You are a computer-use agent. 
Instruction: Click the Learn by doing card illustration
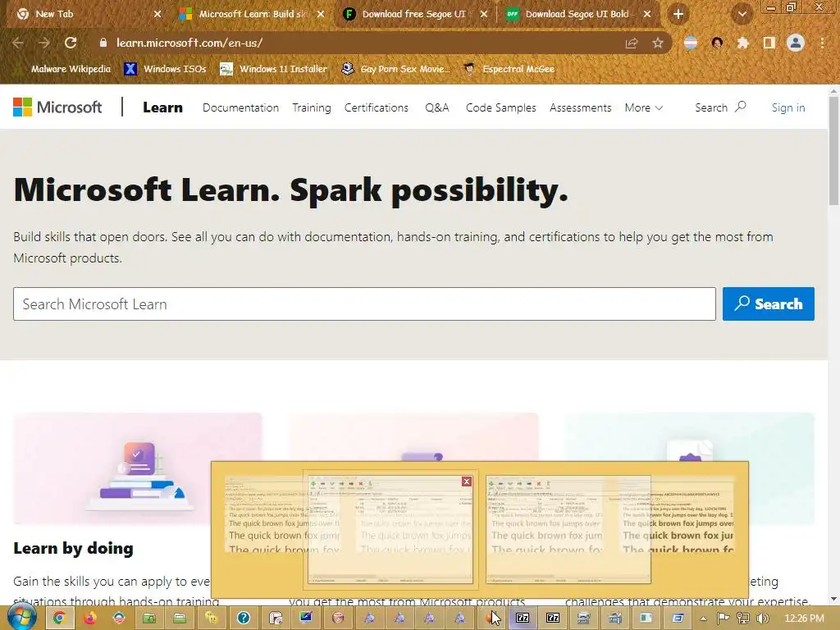[x=138, y=468]
